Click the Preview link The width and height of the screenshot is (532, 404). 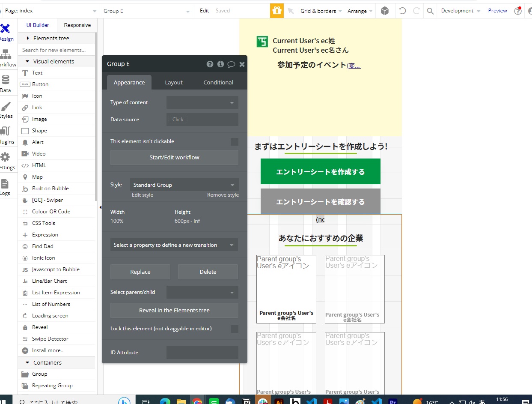point(497,11)
